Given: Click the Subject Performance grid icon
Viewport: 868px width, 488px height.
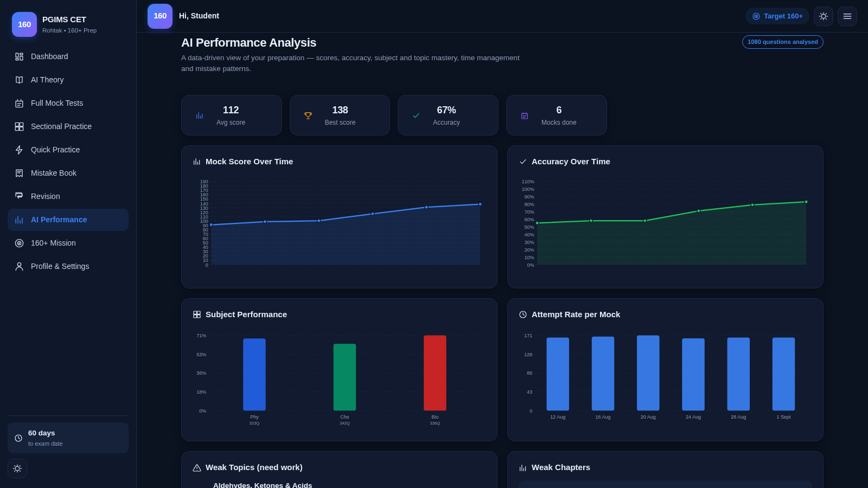Looking at the screenshot, I should click(x=197, y=314).
